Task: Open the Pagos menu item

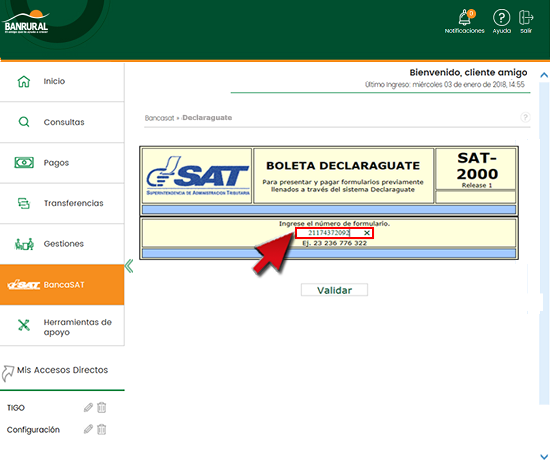Action: pyautogui.click(x=62, y=163)
